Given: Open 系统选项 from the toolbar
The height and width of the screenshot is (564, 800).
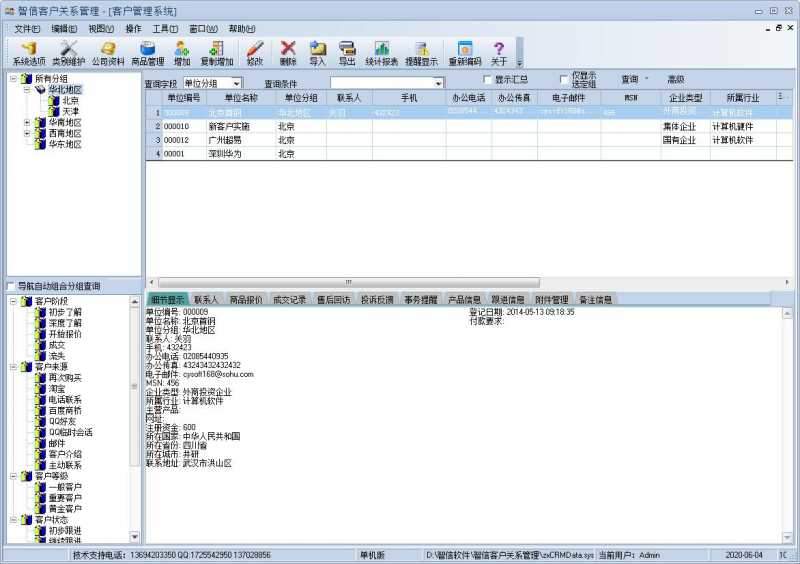Looking at the screenshot, I should [29, 53].
